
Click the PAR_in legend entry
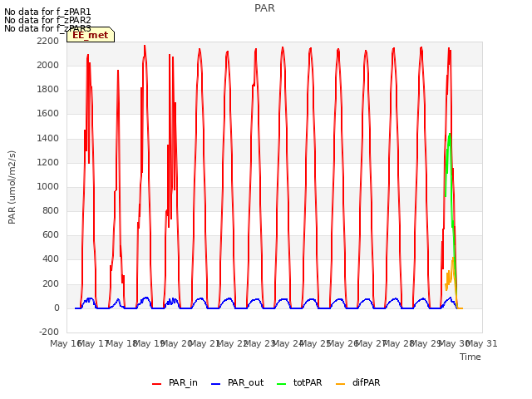(x=175, y=383)
